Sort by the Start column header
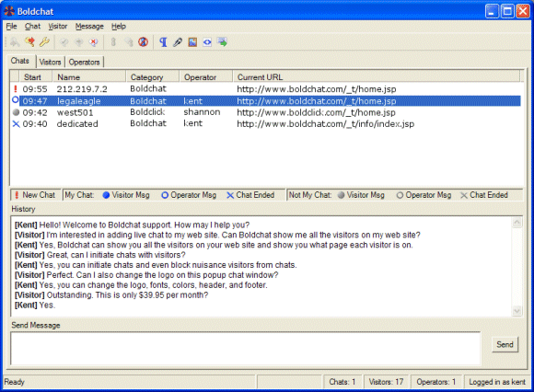Image resolution: width=534 pixels, height=392 pixels. click(35, 77)
